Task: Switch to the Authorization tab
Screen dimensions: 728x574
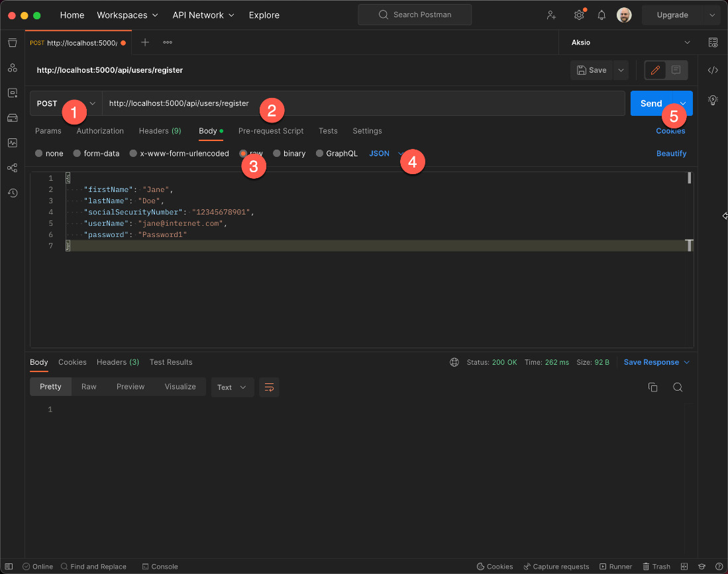Action: [100, 131]
